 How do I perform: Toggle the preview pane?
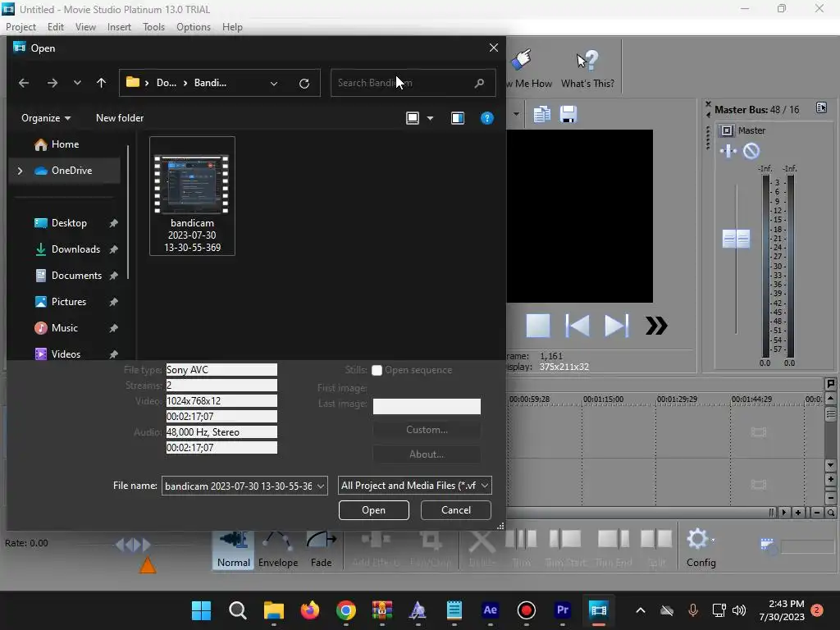[458, 118]
